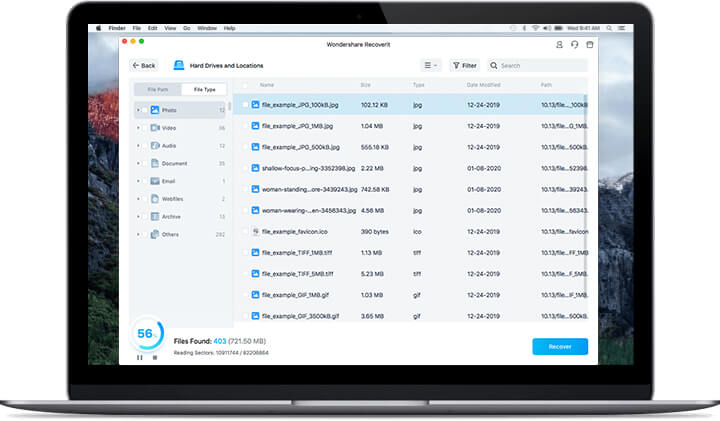
Task: Switch to the File Type tab
Action: [204, 90]
